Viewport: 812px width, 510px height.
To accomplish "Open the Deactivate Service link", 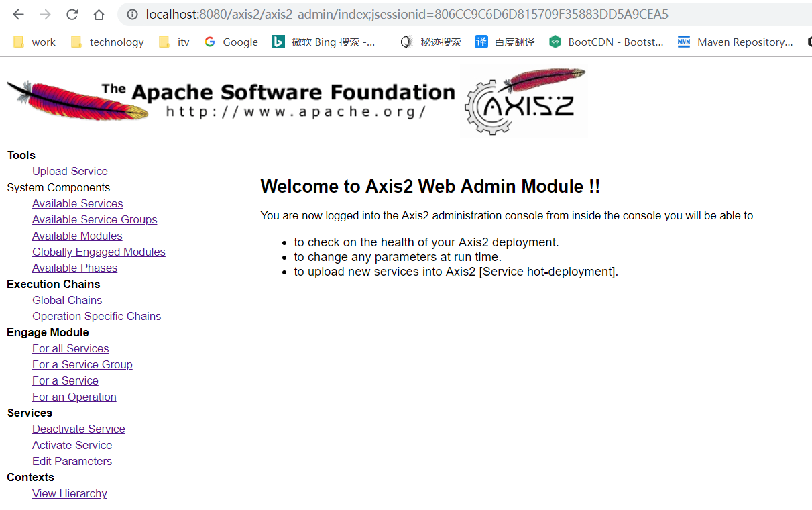I will pos(78,429).
